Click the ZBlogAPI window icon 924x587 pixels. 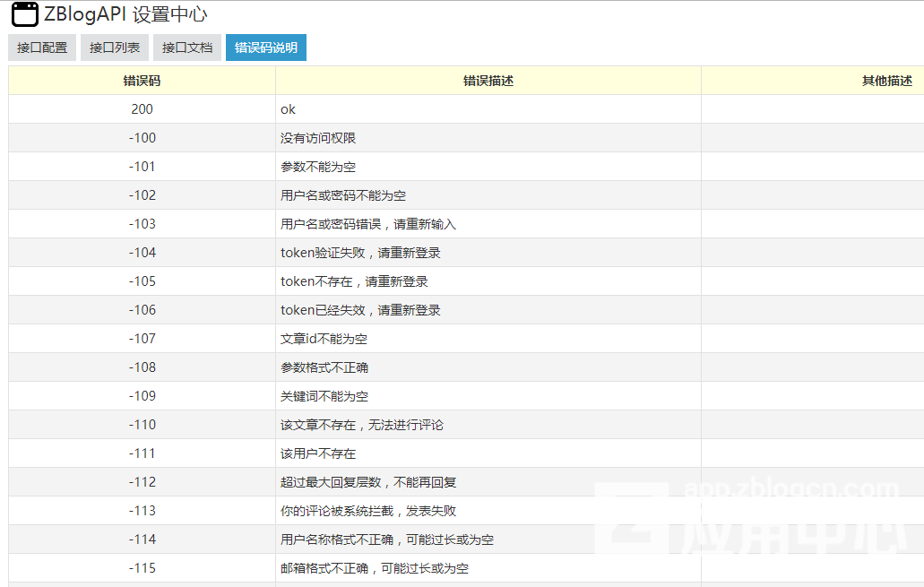point(25,14)
